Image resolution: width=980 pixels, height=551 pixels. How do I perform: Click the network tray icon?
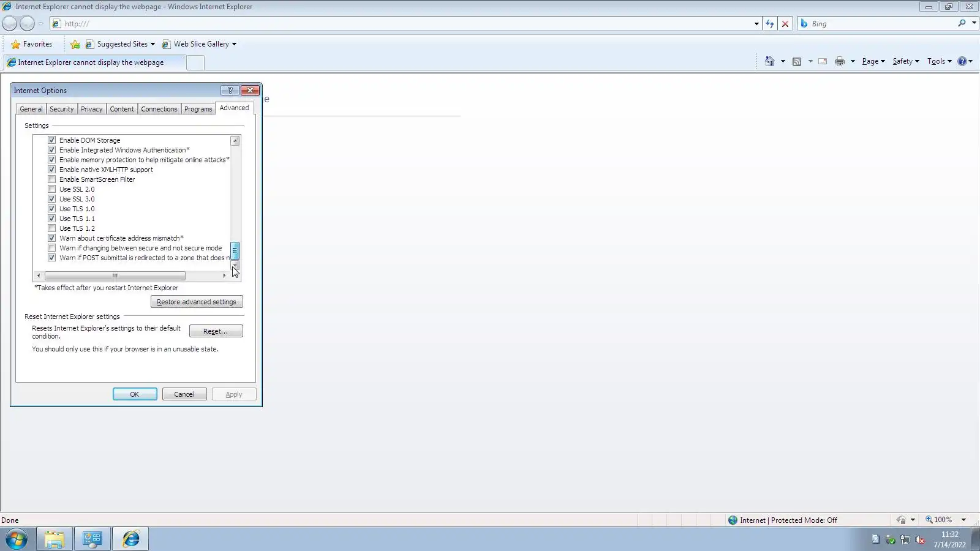coord(905,539)
